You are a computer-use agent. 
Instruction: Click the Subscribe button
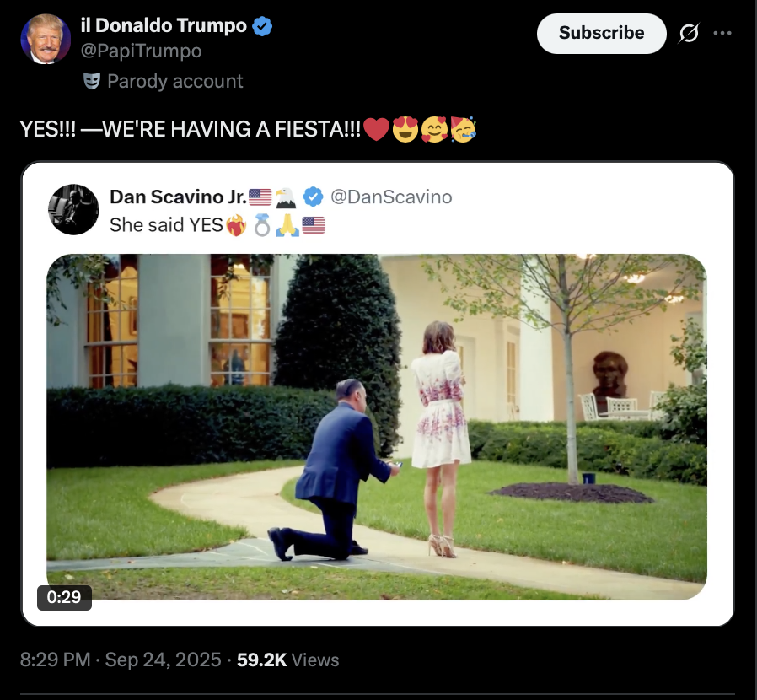(x=602, y=34)
